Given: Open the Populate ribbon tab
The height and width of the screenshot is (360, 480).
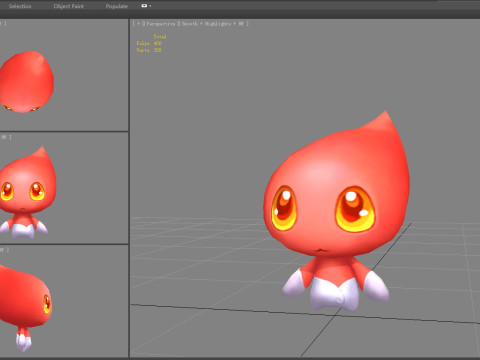Looking at the screenshot, I should pos(117,6).
